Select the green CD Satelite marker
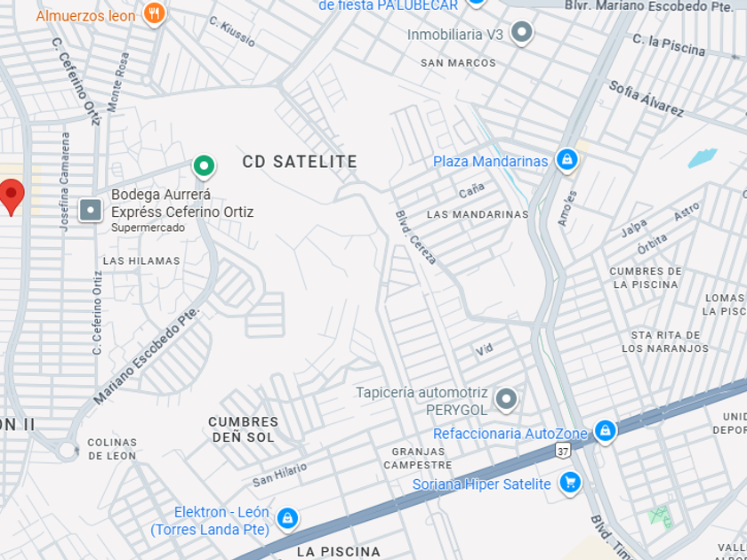Screen dimensions: 747x560 [204, 167]
